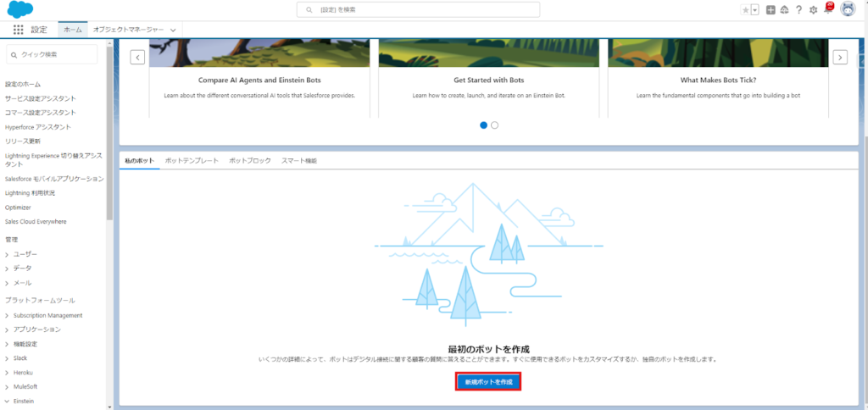Open the オブジェクトマネージャー tab
This screenshot has width=868, height=410.
pyautogui.click(x=129, y=30)
